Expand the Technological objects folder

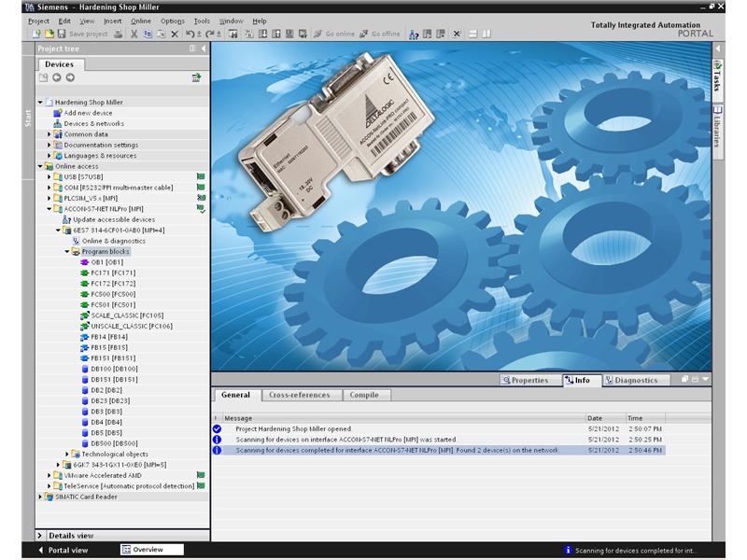66,454
